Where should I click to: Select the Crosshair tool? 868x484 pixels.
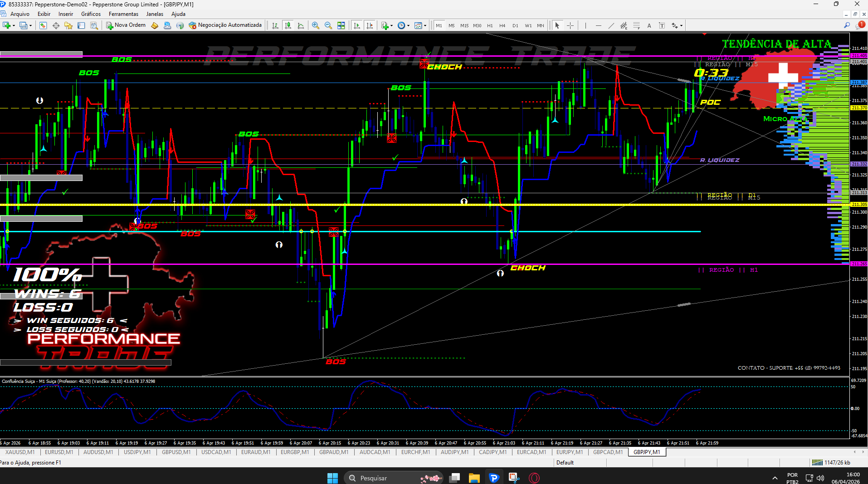[x=570, y=25]
